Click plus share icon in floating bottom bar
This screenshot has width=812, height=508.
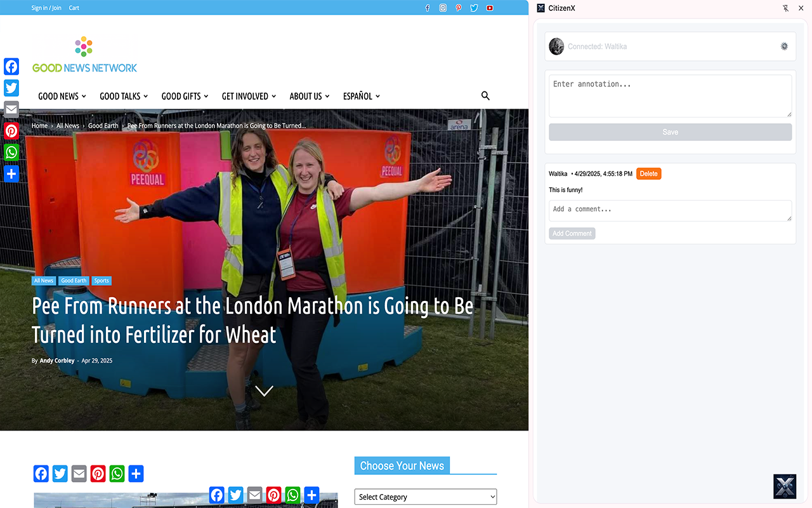point(311,495)
